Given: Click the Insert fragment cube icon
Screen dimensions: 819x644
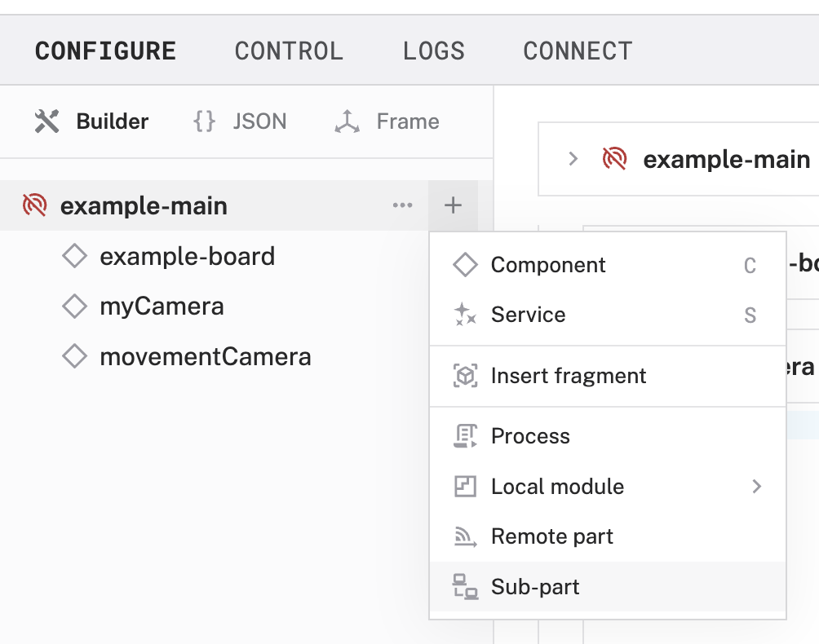Looking at the screenshot, I should (x=466, y=376).
